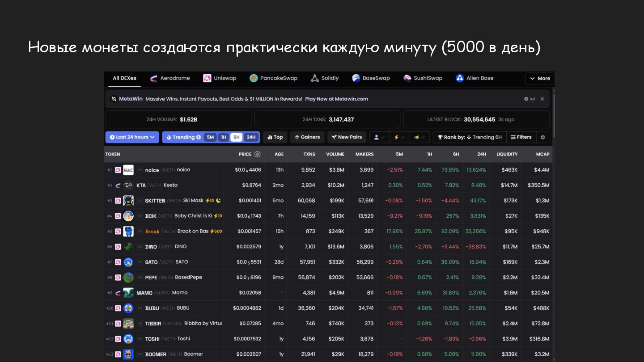The height and width of the screenshot is (362, 644).
Task: Sort by the MCAP column header
Action: click(542, 154)
